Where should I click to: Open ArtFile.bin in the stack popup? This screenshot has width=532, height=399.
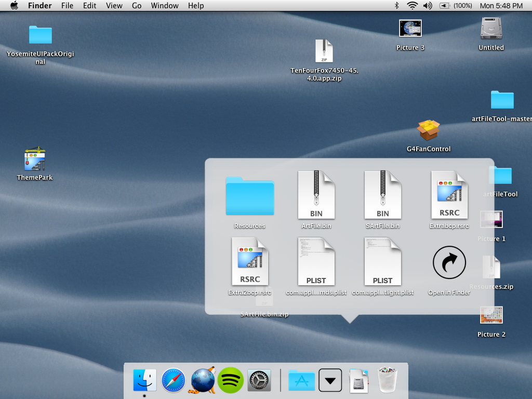pos(316,195)
